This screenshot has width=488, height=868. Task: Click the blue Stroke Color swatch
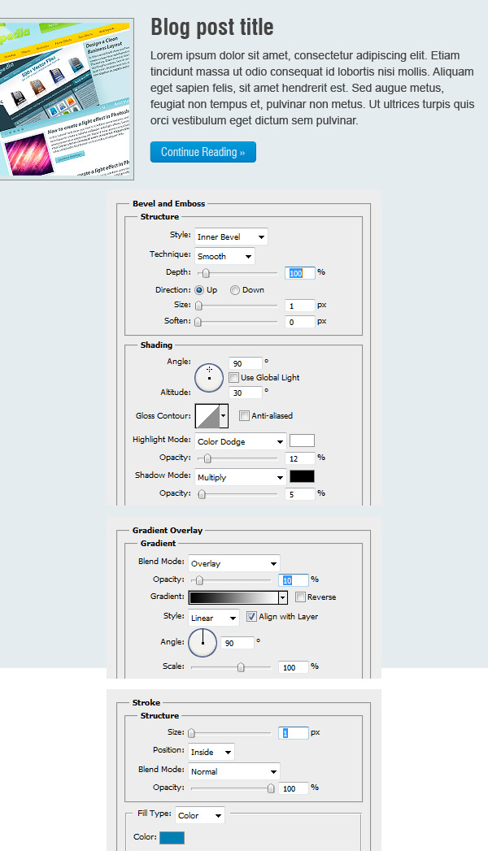point(172,838)
